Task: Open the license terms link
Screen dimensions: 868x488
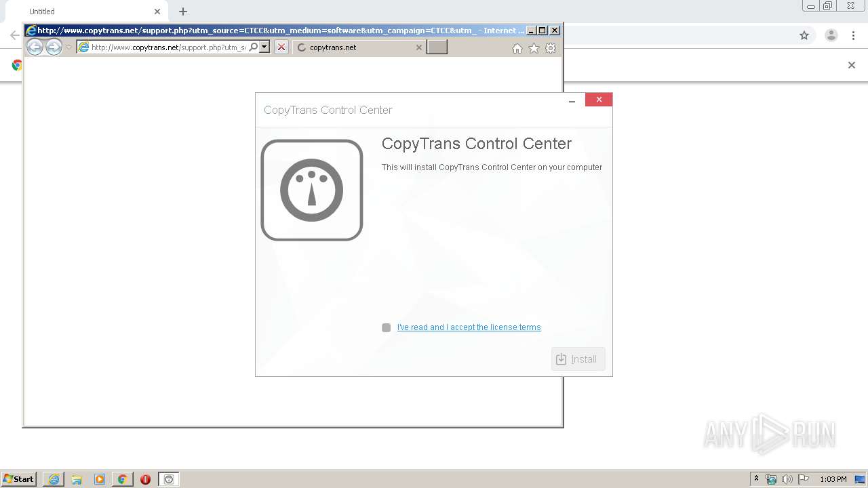Action: click(x=469, y=327)
